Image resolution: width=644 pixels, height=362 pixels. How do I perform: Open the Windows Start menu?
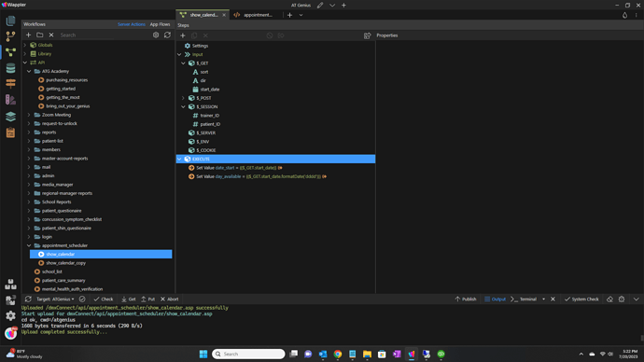click(203, 354)
